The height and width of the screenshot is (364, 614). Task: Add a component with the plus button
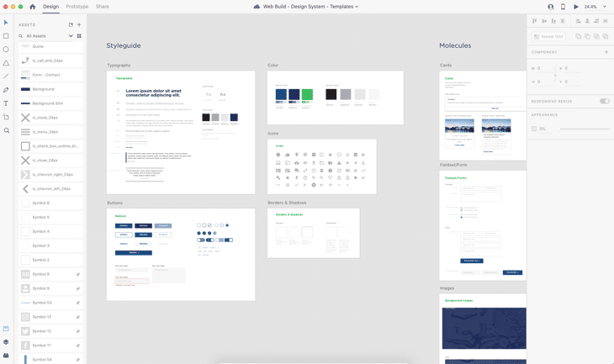click(606, 52)
